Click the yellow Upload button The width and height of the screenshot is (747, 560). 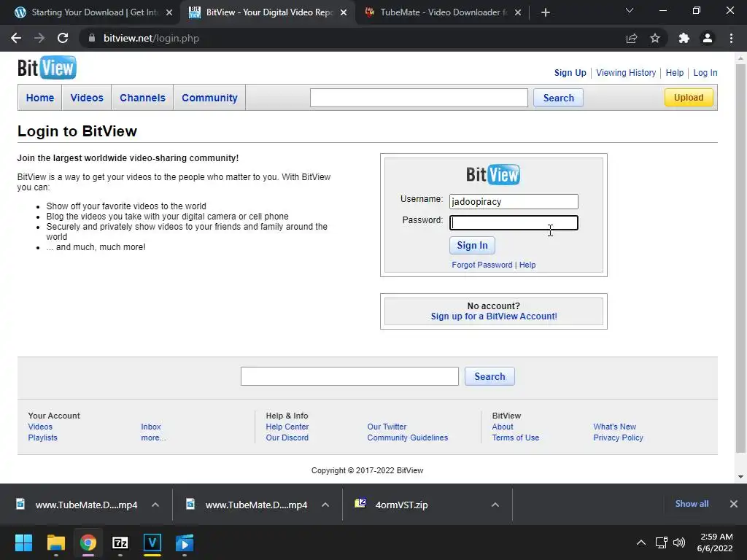pos(689,97)
